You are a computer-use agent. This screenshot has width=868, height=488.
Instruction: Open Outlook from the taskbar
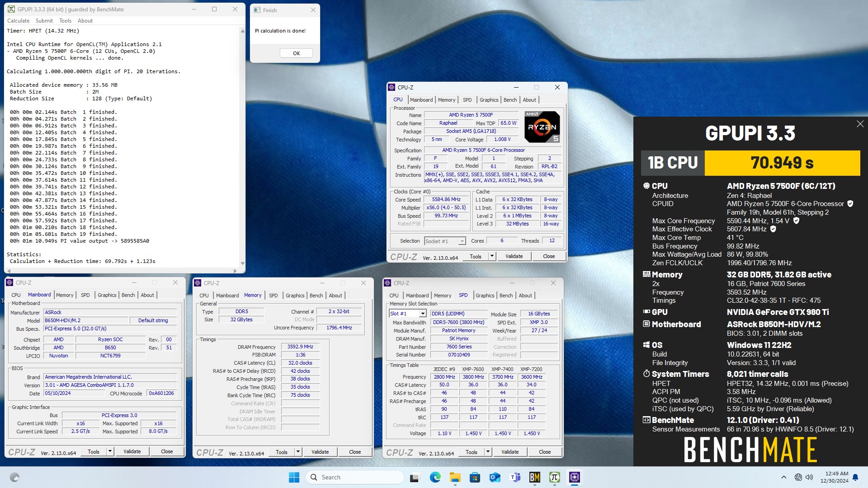coord(495,477)
